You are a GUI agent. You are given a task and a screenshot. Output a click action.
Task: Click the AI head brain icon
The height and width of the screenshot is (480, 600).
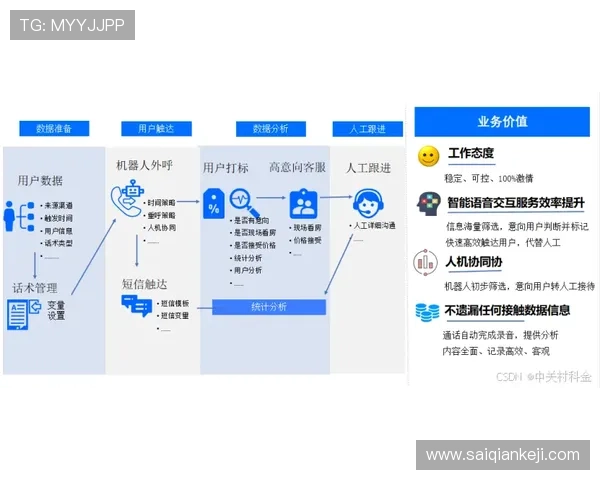(x=427, y=204)
